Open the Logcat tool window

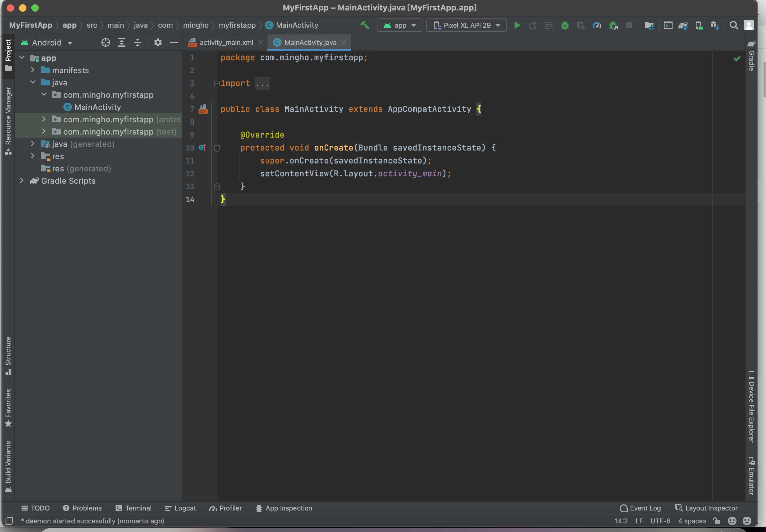(x=180, y=508)
